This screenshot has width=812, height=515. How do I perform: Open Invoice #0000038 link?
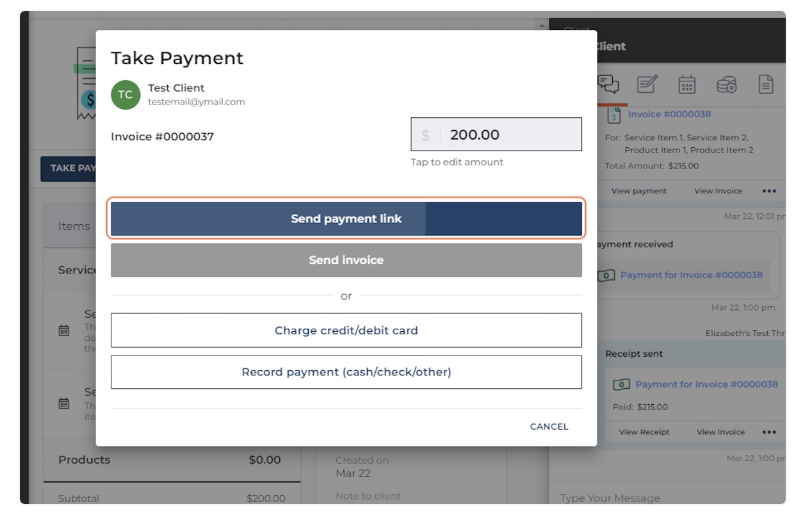coord(669,114)
